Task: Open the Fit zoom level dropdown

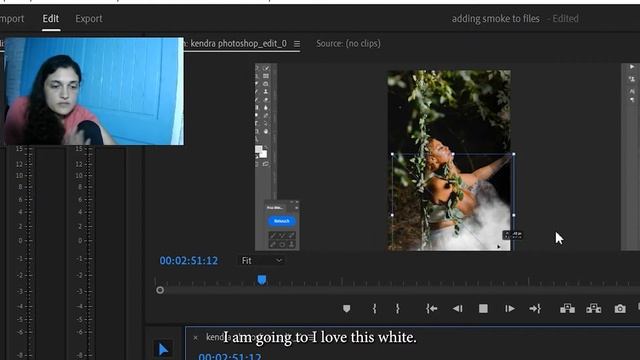Action: [261, 260]
